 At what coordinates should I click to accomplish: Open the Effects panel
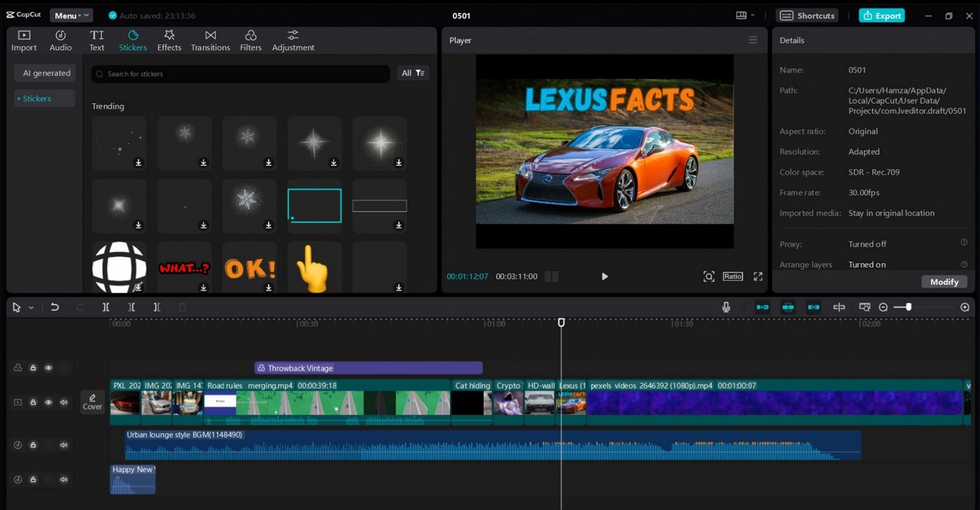tap(169, 40)
